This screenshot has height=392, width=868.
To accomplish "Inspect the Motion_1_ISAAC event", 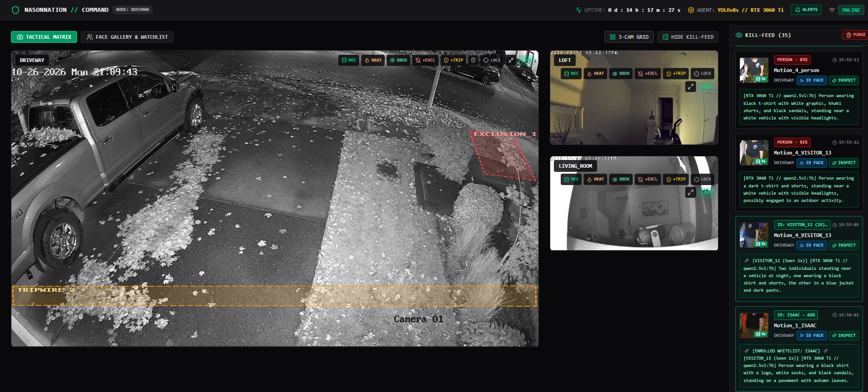I will tap(844, 335).
